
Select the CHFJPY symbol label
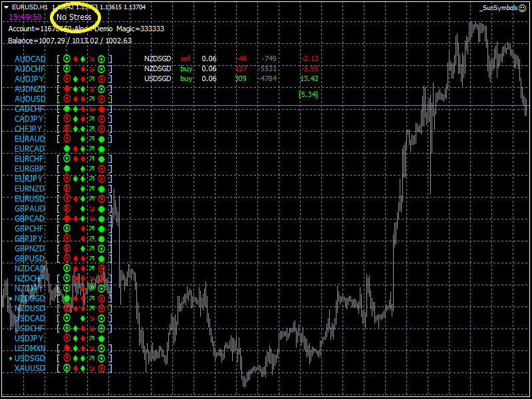tap(28, 129)
